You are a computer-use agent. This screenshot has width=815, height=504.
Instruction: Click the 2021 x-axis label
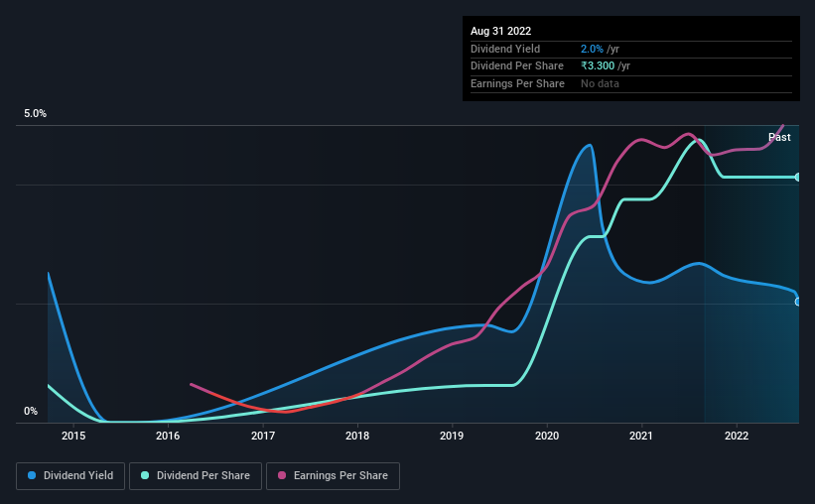(x=641, y=436)
